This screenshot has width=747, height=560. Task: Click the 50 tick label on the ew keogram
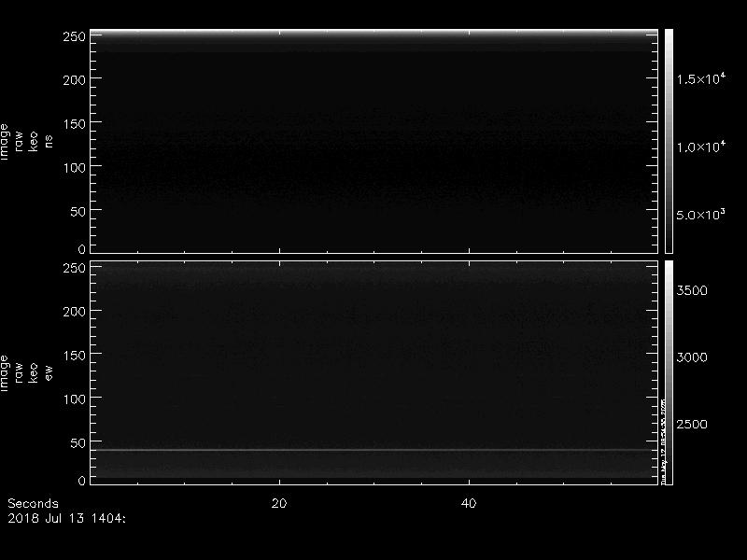[78, 442]
